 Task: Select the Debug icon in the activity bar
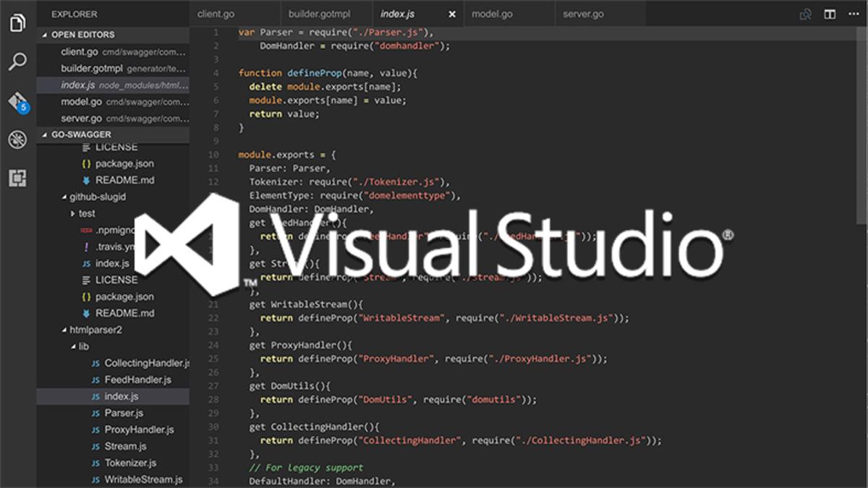click(17, 140)
